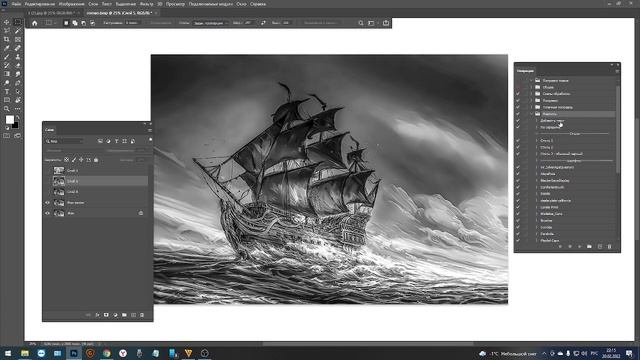The image size is (640, 360).
Task: Select the Magic Wand tool
Action: click(18, 31)
